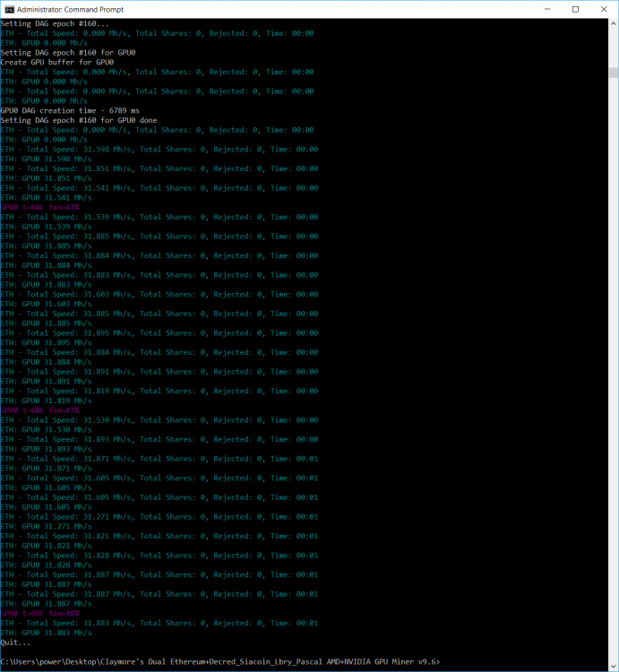Click the 'Setting DAG epoch #160...' first line

(55, 23)
